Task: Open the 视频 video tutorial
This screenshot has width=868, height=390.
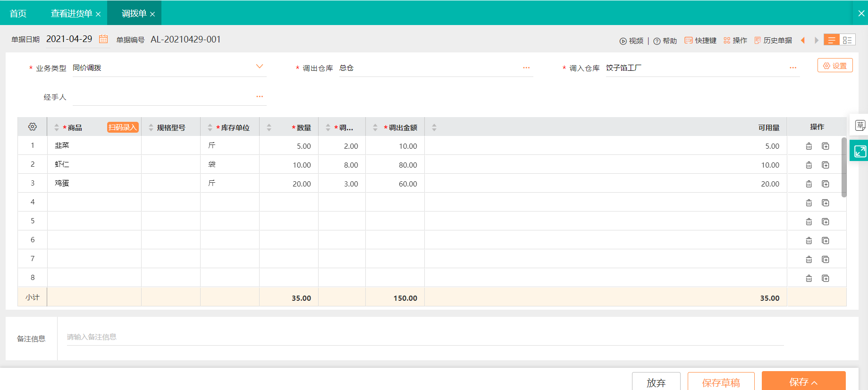Action: (x=632, y=41)
